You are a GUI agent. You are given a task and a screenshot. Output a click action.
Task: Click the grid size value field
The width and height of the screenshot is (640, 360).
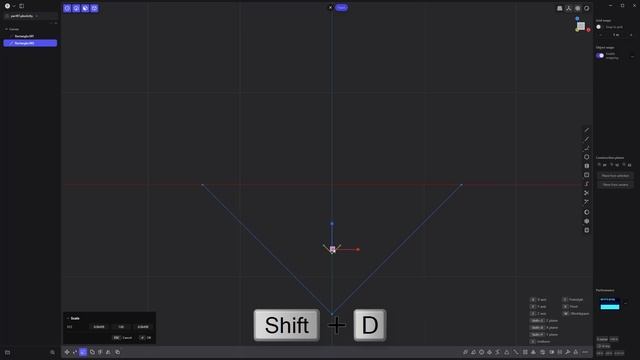coord(616,35)
